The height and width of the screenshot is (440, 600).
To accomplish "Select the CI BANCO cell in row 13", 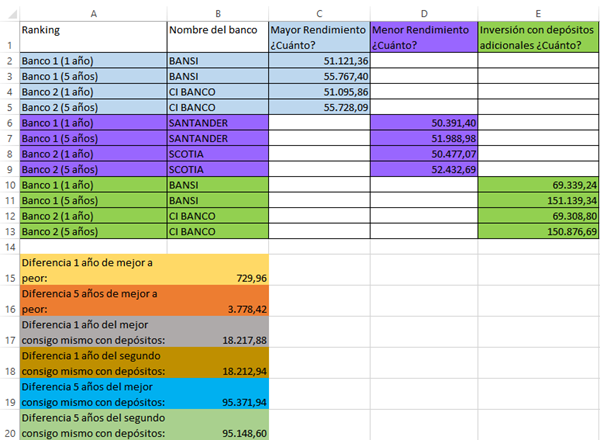I will 217,231.
